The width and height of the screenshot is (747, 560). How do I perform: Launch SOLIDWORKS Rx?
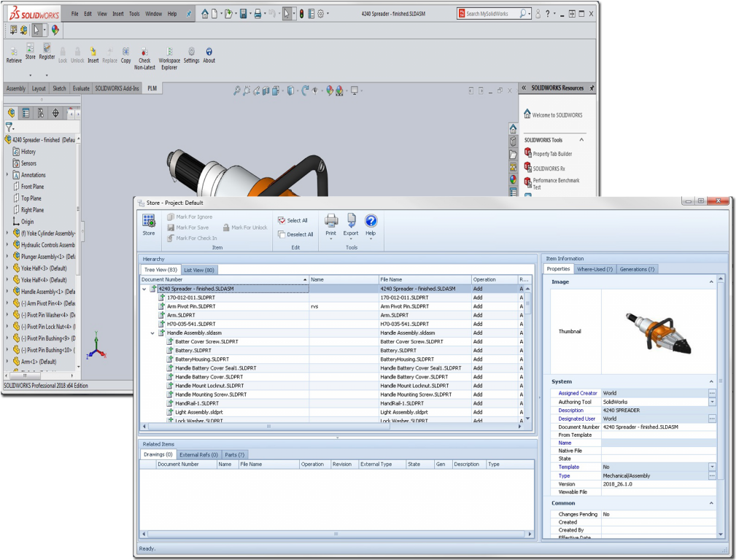[544, 168]
